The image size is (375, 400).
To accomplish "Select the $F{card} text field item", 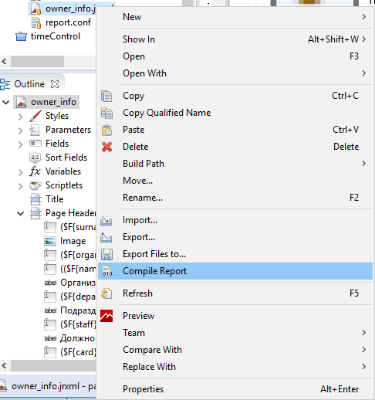I will click(x=78, y=352).
